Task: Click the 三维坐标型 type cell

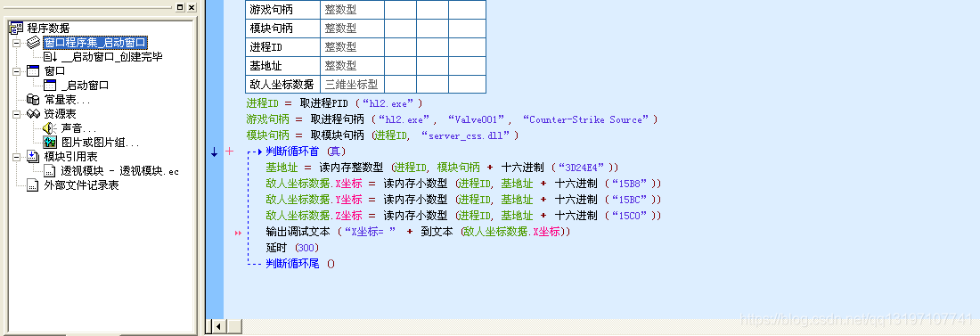Action: 353,84
